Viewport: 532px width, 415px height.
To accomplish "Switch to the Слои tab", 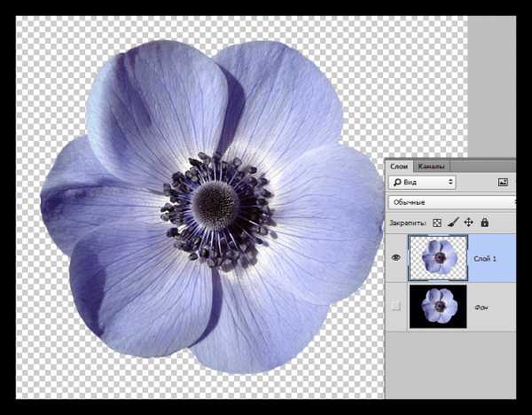I will coord(399,167).
